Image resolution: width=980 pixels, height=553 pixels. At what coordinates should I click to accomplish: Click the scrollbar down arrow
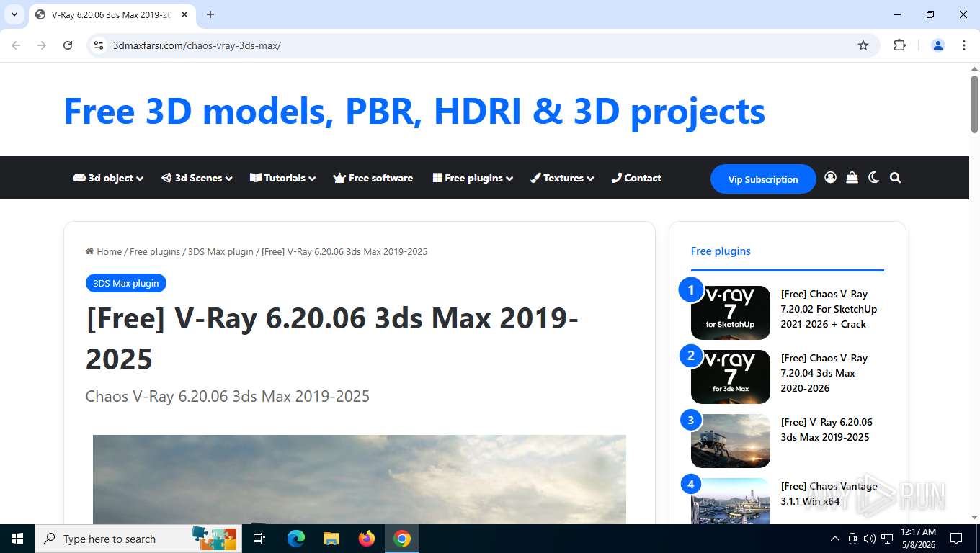coord(974,517)
